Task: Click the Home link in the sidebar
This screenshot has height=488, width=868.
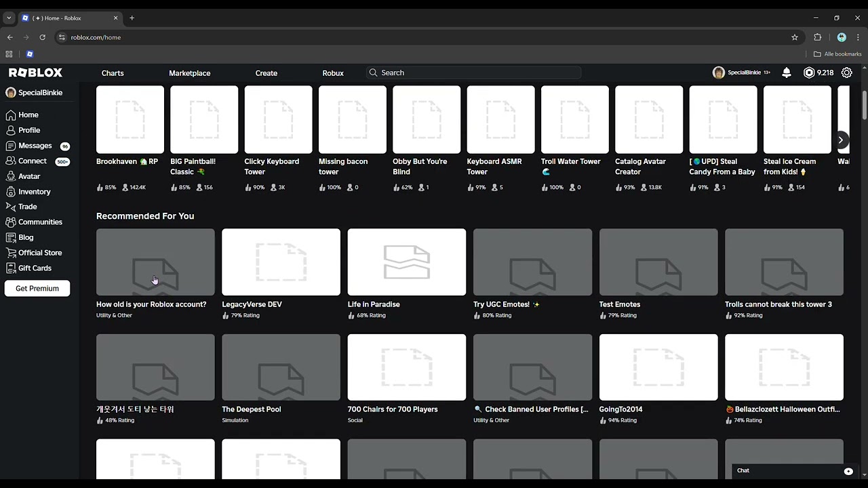Action: 28,115
